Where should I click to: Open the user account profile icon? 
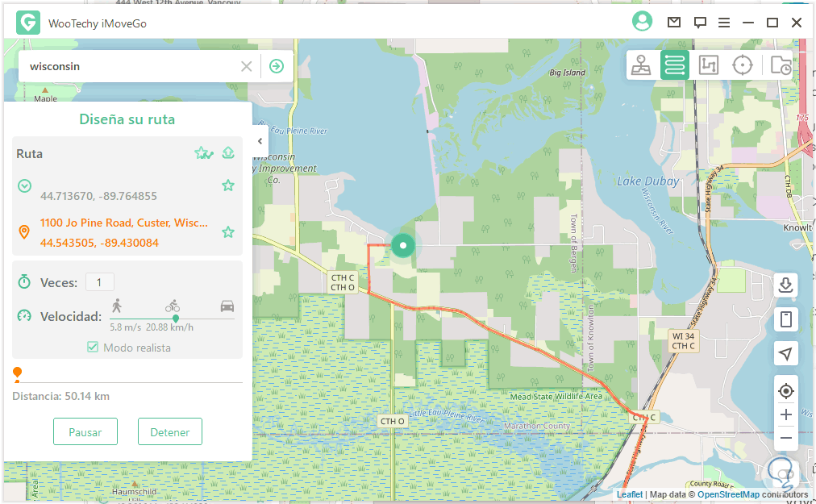[642, 21]
